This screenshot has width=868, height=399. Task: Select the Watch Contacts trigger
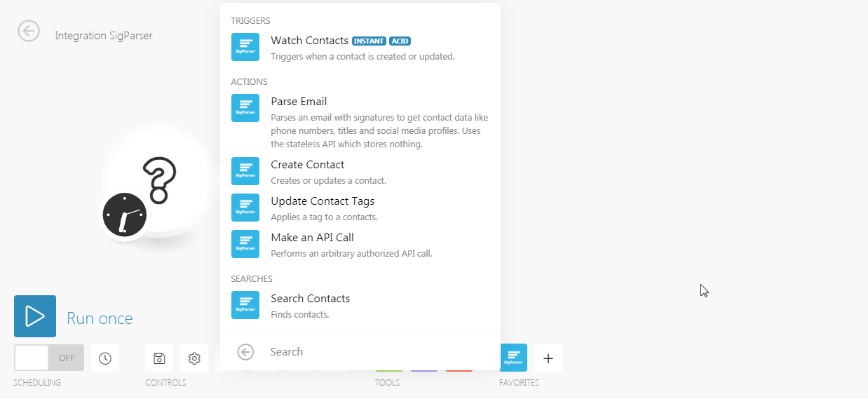pyautogui.click(x=309, y=41)
